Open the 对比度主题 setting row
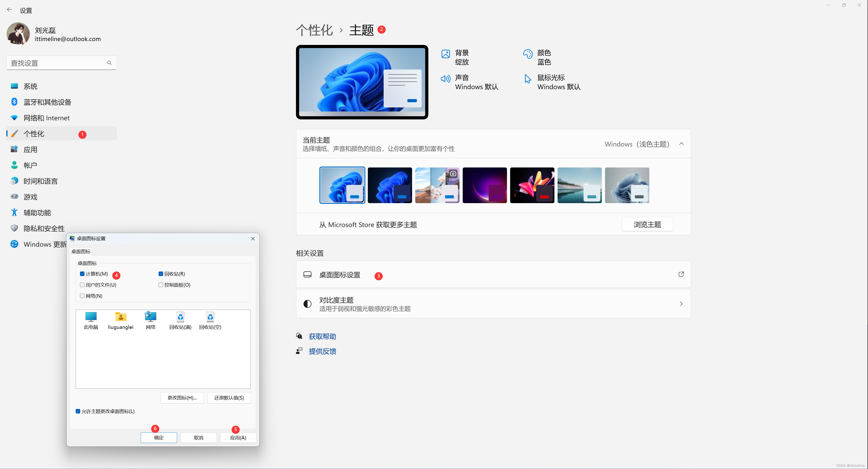 493,304
